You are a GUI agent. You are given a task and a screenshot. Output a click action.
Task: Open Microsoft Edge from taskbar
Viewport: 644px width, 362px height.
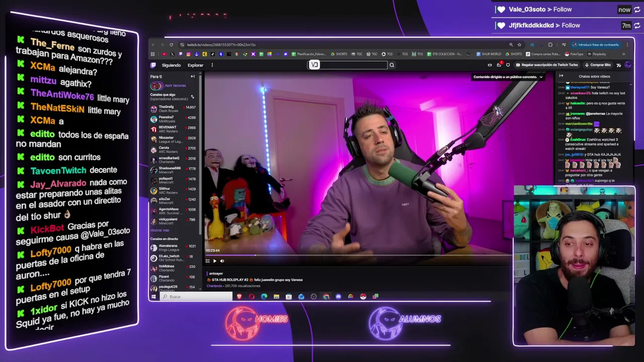[264, 297]
